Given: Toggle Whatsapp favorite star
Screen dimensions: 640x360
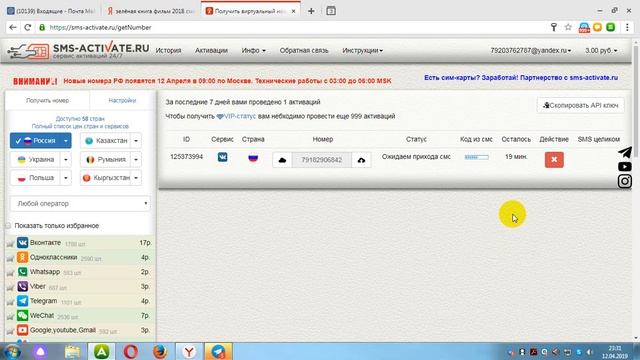Looking at the screenshot, I should pos(10,273).
